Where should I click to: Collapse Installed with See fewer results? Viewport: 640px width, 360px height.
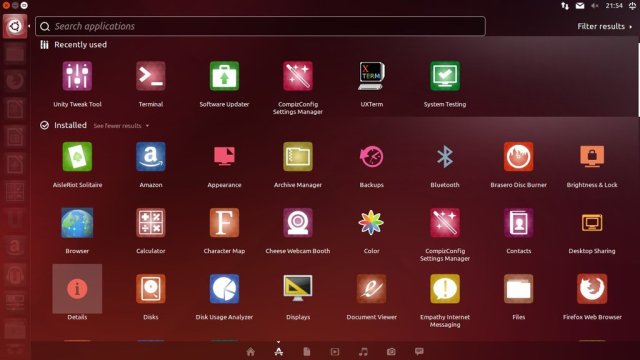coord(121,126)
